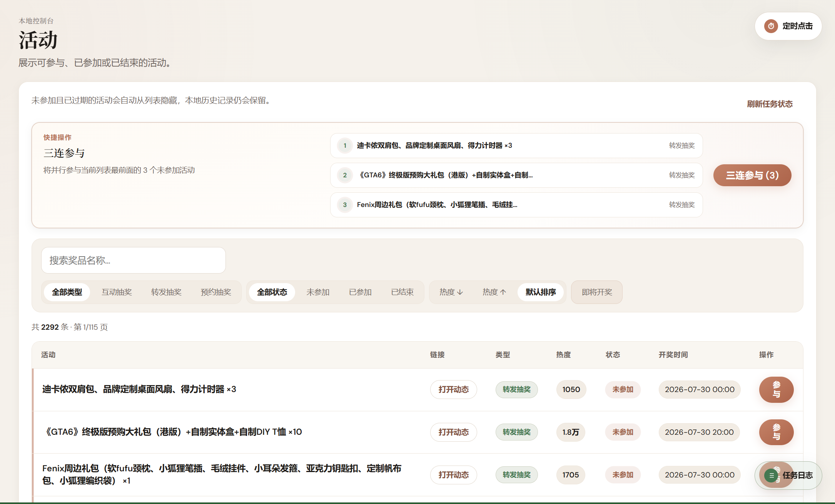Click the 热度 column header
Image resolution: width=835 pixels, height=504 pixels.
563,355
